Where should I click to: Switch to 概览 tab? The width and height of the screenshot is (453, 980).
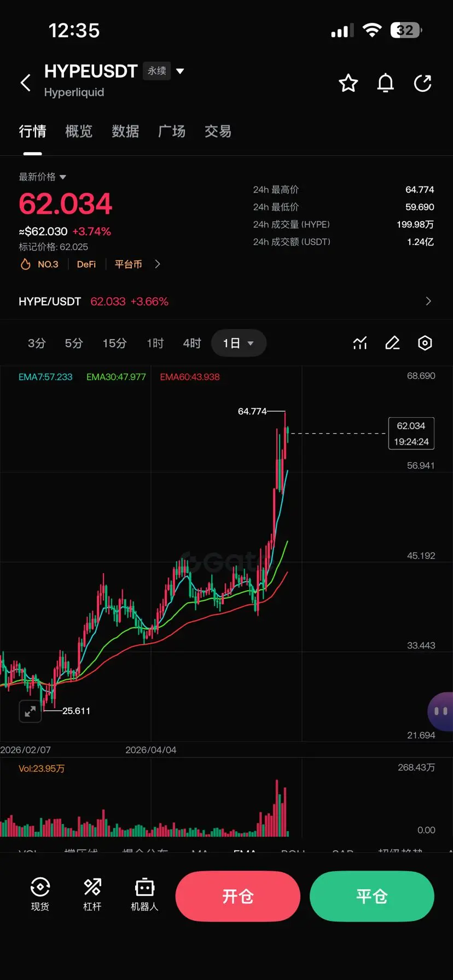[x=79, y=131]
